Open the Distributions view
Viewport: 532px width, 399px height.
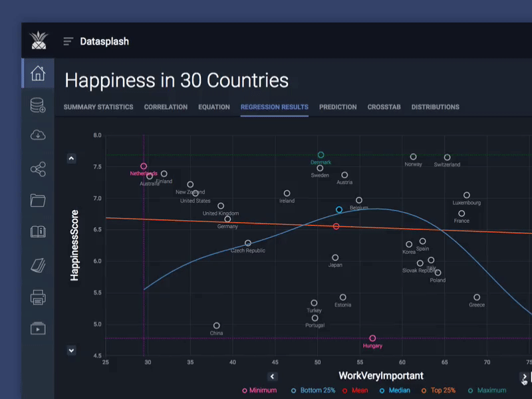[436, 107]
